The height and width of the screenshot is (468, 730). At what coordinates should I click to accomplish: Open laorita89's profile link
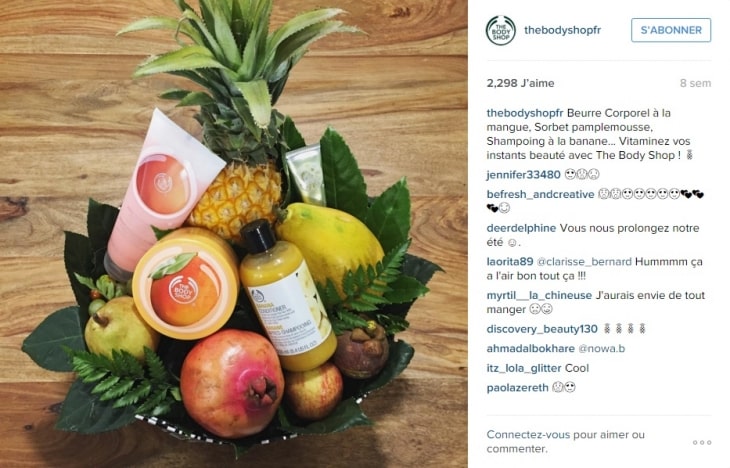pos(510,262)
